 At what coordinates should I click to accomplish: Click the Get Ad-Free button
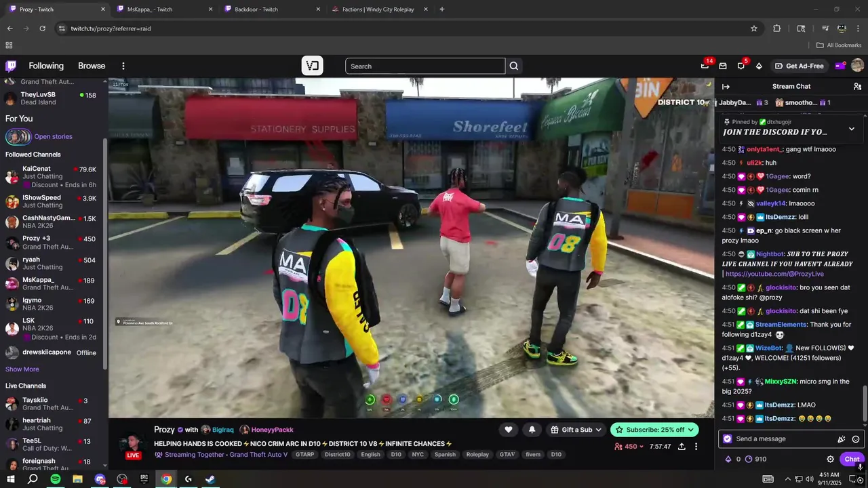[799, 66]
